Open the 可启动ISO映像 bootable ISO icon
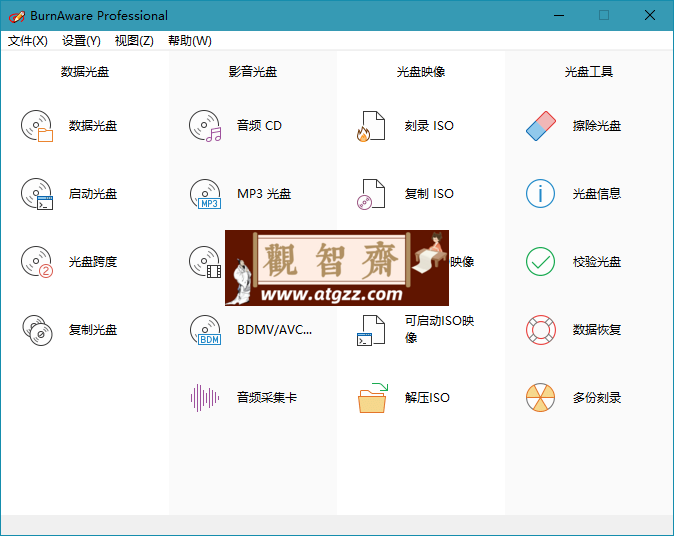Screen dimensions: 674x536 click(x=371, y=330)
